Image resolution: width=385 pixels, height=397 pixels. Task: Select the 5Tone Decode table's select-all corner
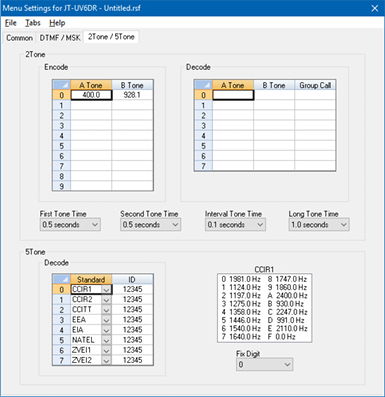click(61, 279)
